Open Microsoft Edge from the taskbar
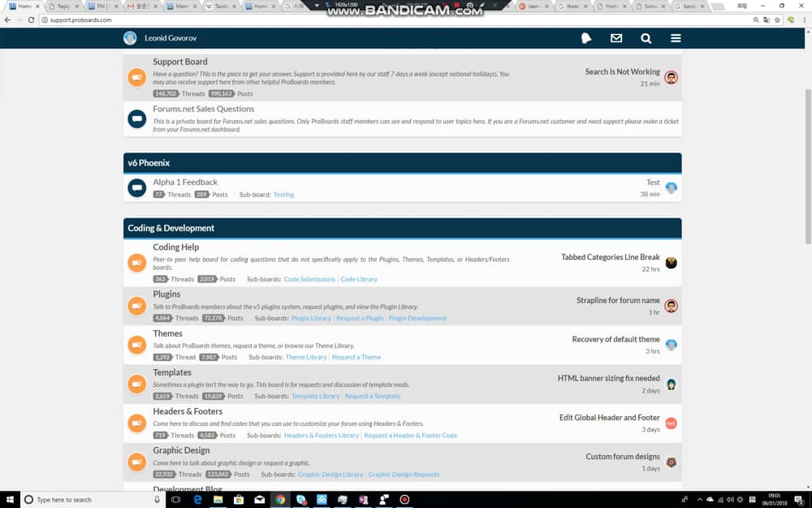 pos(197,500)
